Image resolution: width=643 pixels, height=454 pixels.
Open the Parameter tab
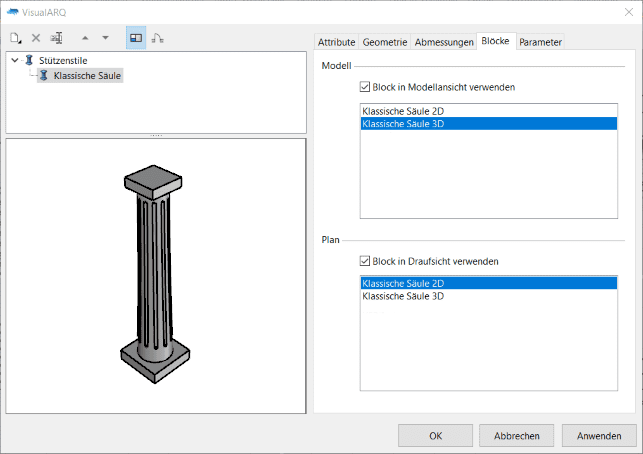[x=540, y=42]
